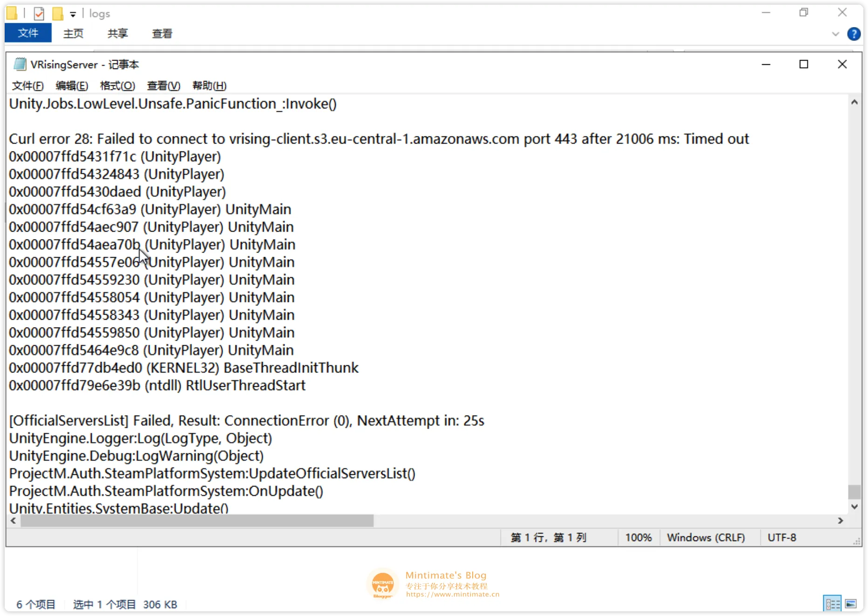Click the 100% zoom status bar entry

click(x=638, y=538)
